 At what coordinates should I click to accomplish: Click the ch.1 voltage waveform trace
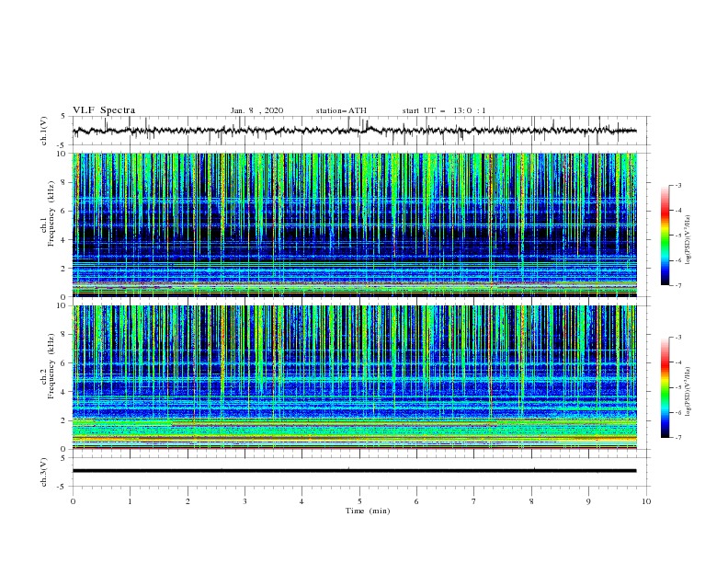point(355,131)
